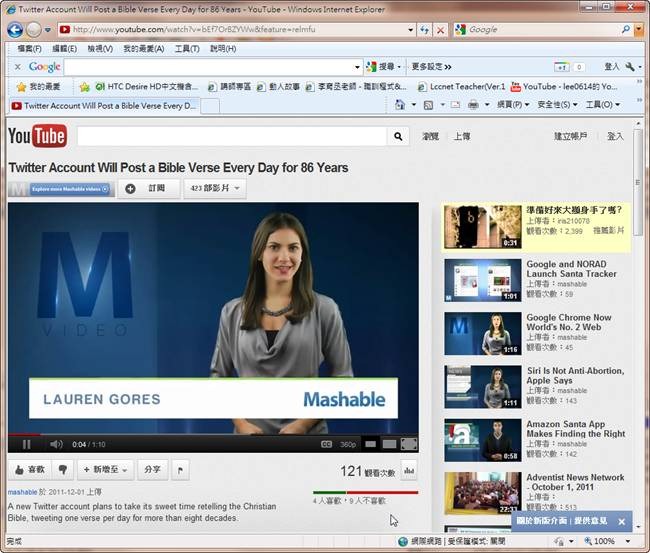Screen dimensions: 650x553
Task: Open the favorites star icon in the bookmarks bar
Action: click(21, 87)
